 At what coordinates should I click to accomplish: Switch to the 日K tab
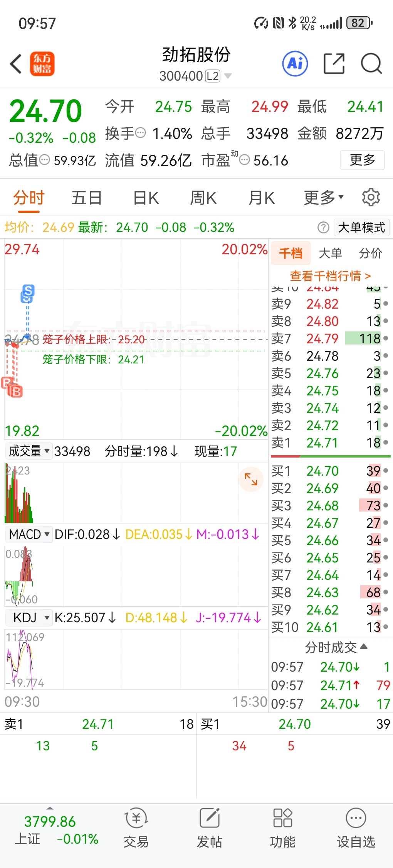pyautogui.click(x=146, y=198)
